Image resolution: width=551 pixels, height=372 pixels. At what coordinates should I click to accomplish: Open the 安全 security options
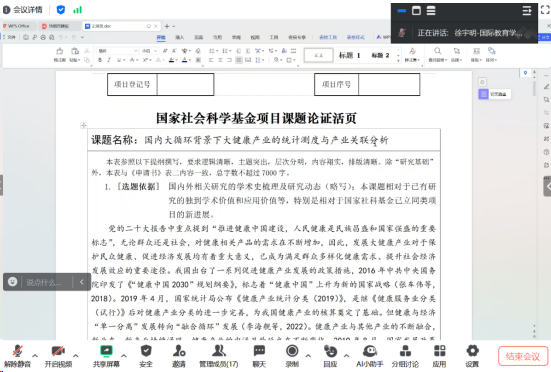click(146, 355)
